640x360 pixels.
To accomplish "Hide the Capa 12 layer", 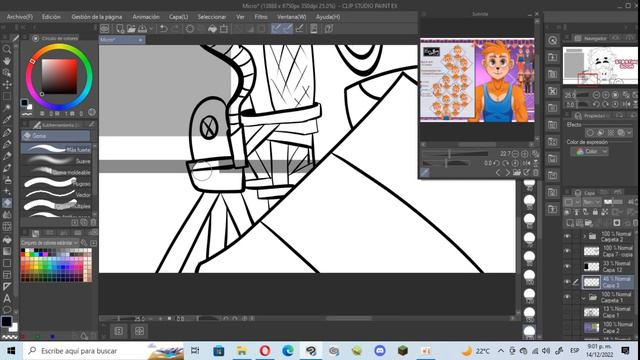I will tap(567, 267).
